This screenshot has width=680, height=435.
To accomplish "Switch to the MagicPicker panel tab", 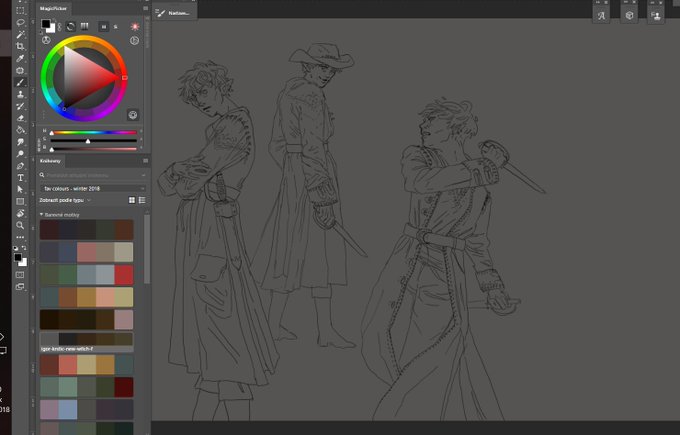I will [53, 8].
